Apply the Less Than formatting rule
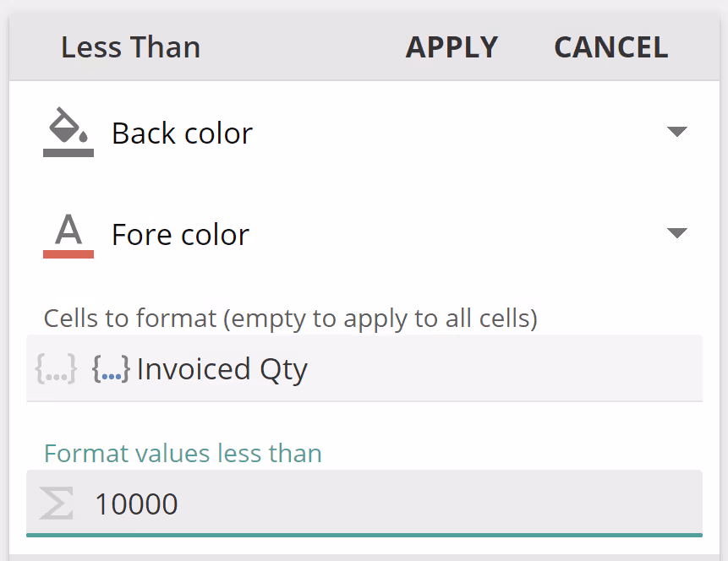This screenshot has height=561, width=728. 452,47
